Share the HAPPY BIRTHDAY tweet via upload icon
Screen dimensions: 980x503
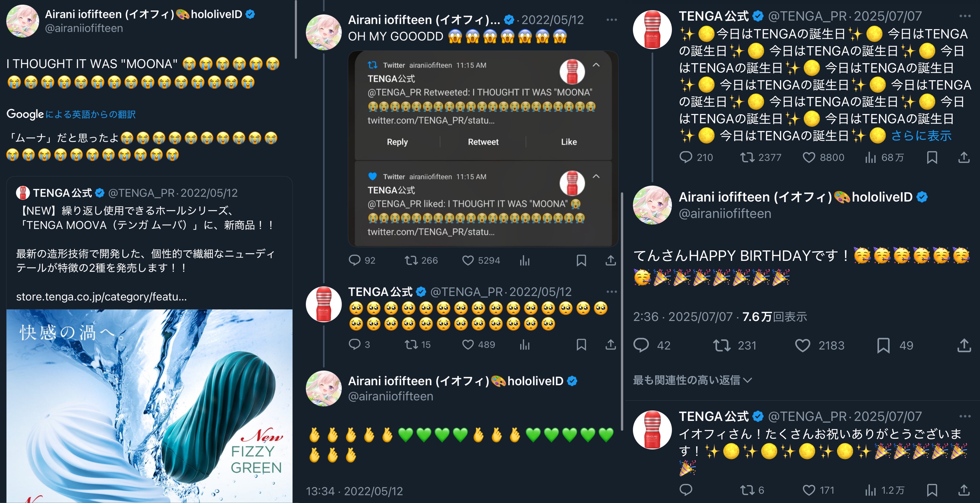pos(964,345)
